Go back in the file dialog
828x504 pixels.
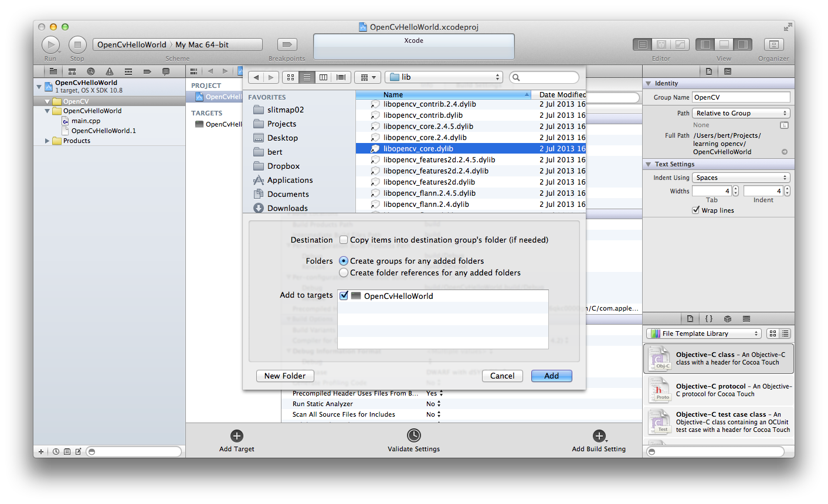(256, 77)
